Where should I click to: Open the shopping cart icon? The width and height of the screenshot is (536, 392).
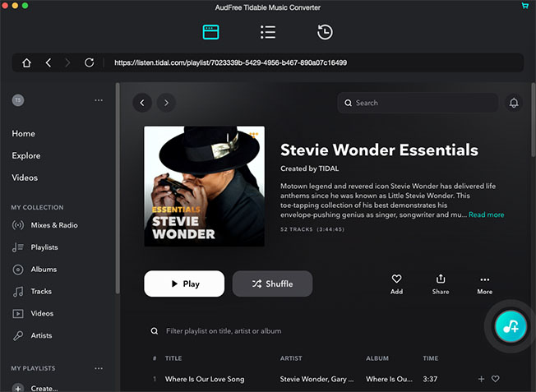(524, 6)
